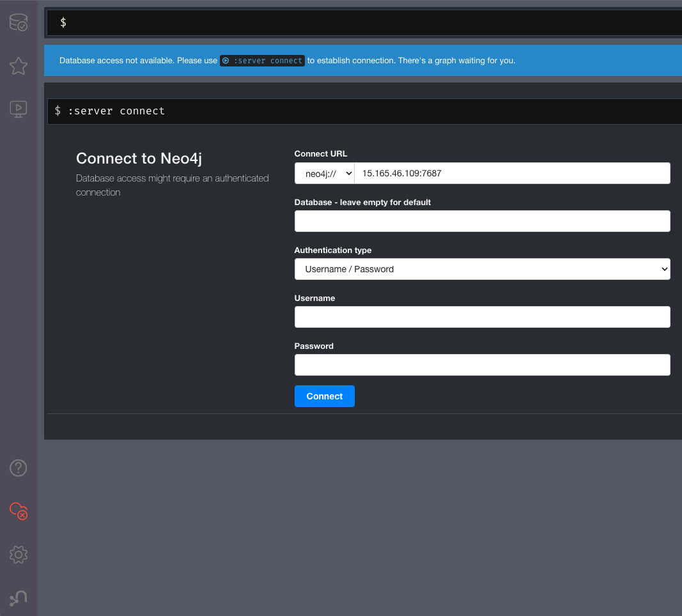The image size is (682, 616).
Task: Click the 'Password' label text
Action: click(x=314, y=346)
